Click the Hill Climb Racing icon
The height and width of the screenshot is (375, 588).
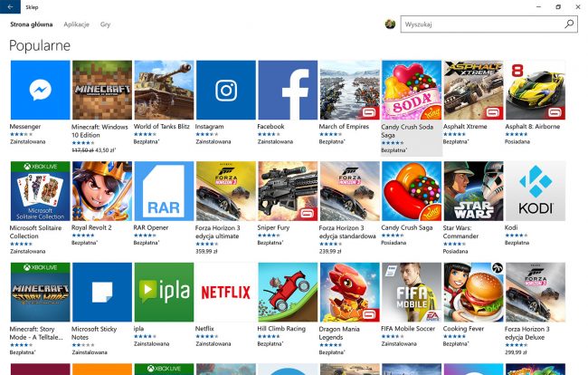click(x=288, y=292)
